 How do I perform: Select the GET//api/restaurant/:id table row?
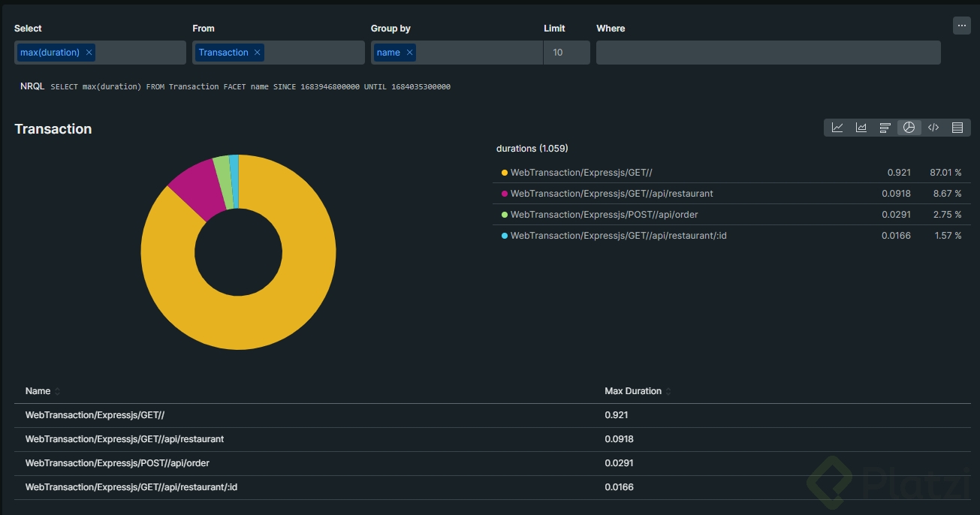tap(131, 487)
